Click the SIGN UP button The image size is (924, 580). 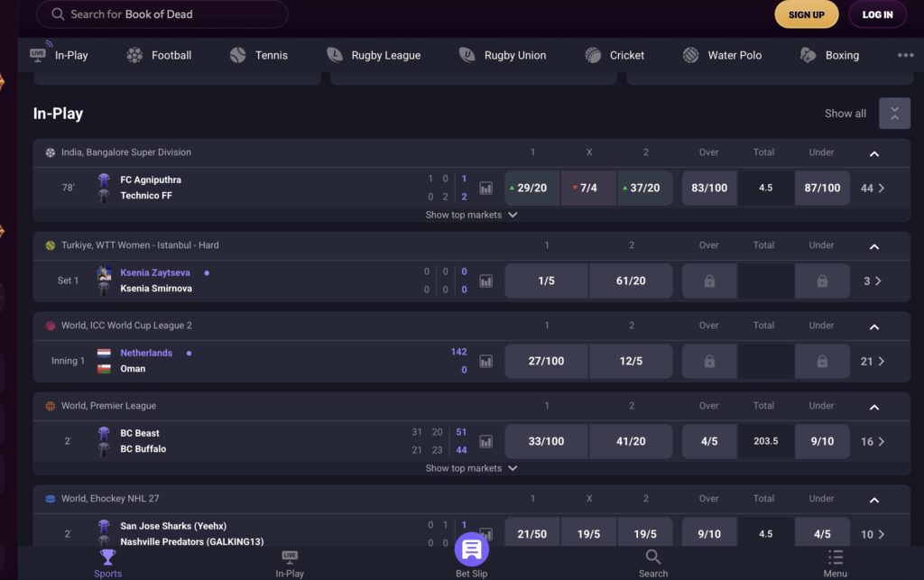[x=806, y=14]
